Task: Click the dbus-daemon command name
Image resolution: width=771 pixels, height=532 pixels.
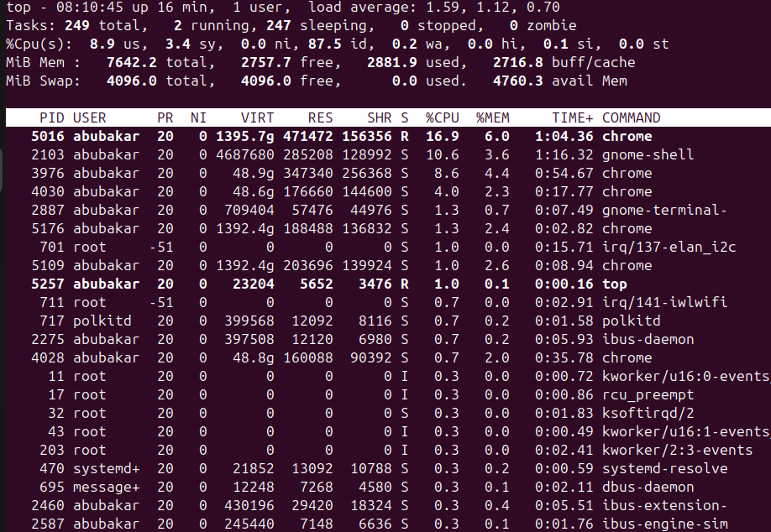Action: click(648, 487)
